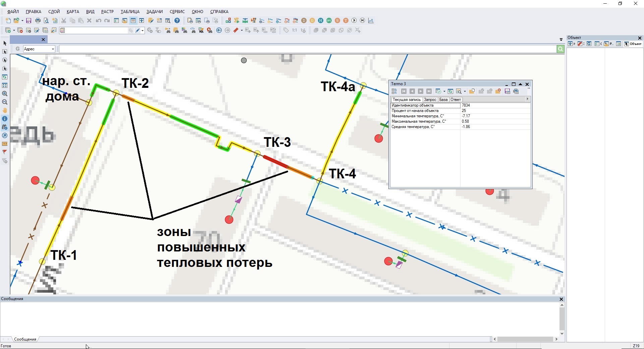Click the blue help question mark icon

point(177,21)
